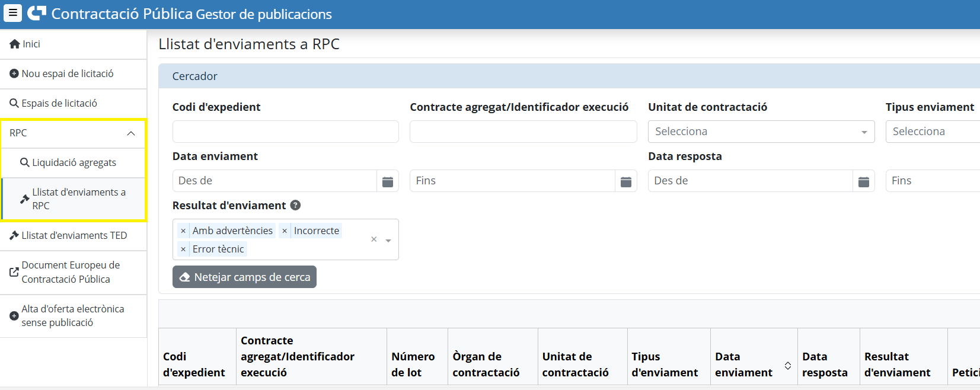Remove the Amb advertències filter tag
The image size is (980, 390).
pos(183,231)
